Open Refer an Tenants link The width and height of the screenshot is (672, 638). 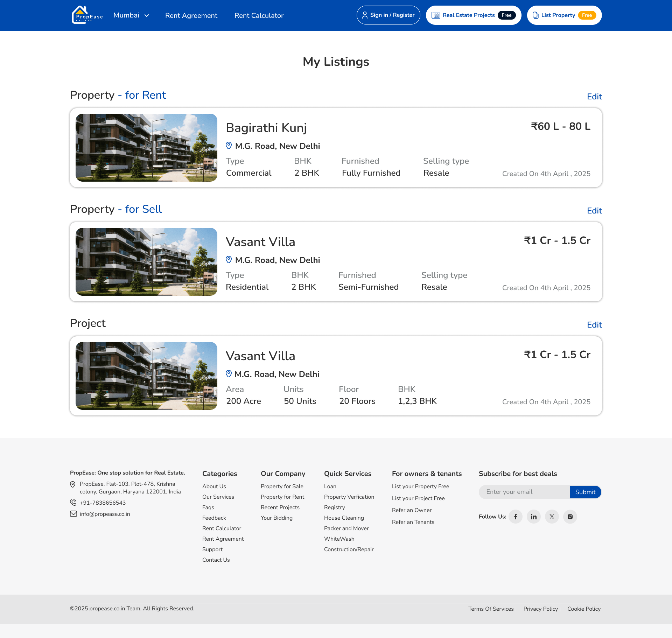tap(413, 522)
